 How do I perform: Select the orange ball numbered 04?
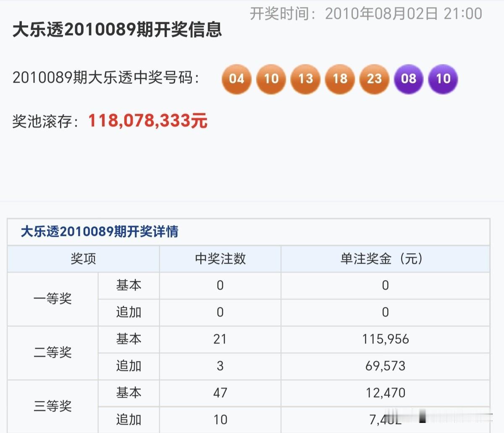(237, 79)
